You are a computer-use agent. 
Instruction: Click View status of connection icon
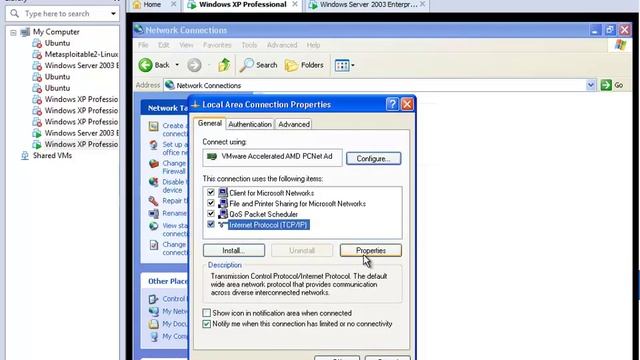pos(153,226)
